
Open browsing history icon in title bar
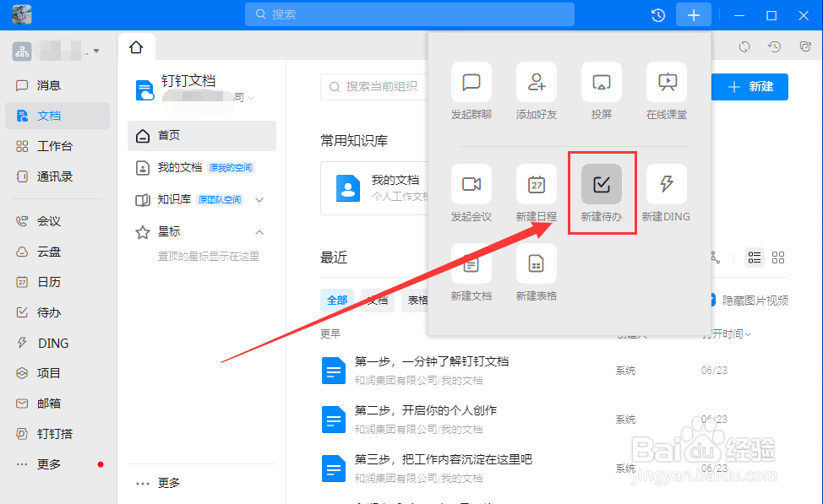pos(658,14)
